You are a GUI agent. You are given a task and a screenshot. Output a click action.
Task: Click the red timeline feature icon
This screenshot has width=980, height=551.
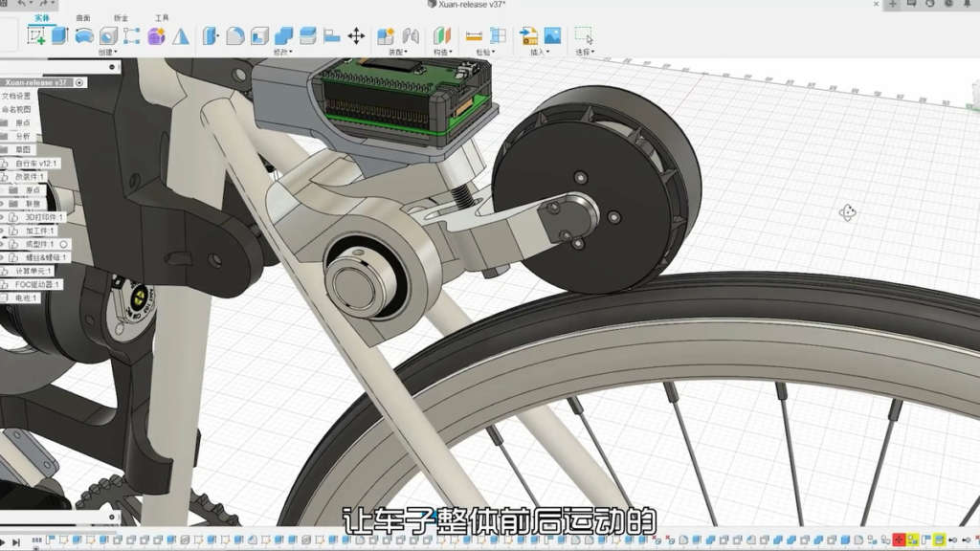pyautogui.click(x=899, y=540)
